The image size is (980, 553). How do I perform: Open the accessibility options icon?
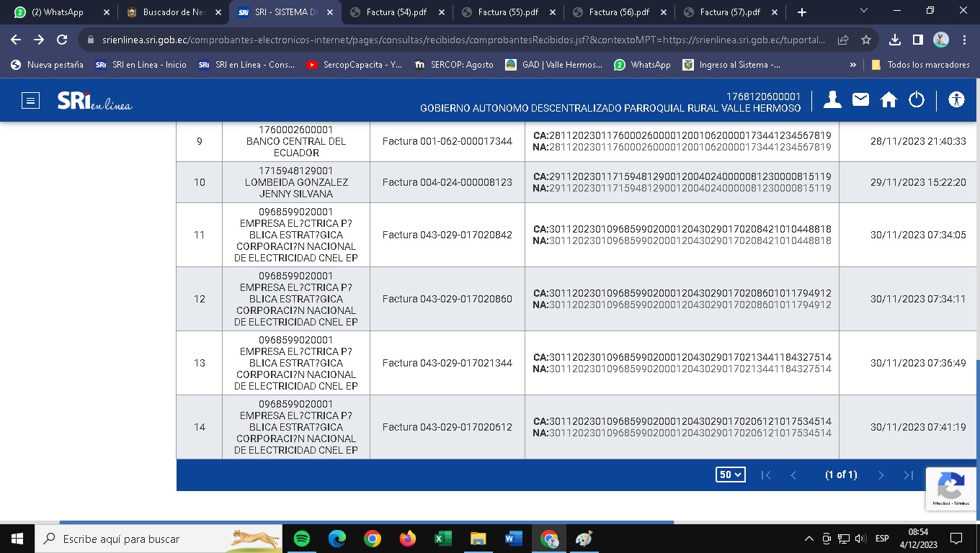pos(956,100)
